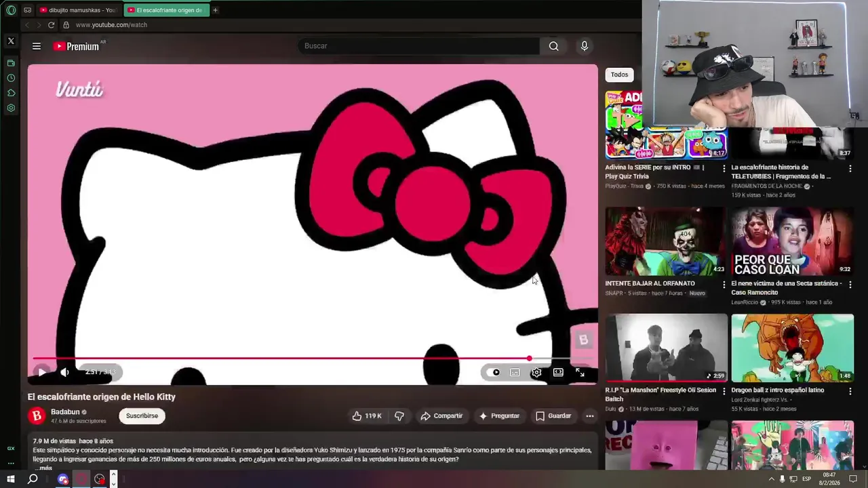Screen dimensions: 868x488
Task: Enter fullscreen mode
Action: pyautogui.click(x=580, y=372)
